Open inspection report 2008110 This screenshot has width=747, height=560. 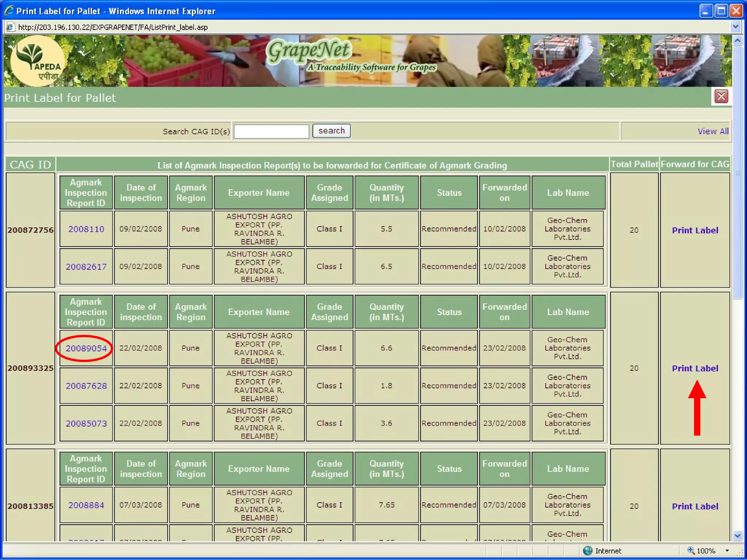[86, 229]
